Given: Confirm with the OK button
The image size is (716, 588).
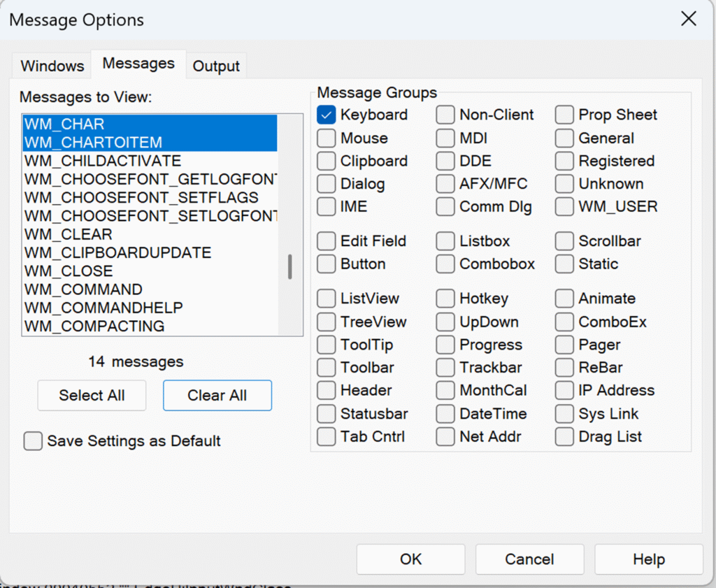Looking at the screenshot, I should (x=411, y=559).
